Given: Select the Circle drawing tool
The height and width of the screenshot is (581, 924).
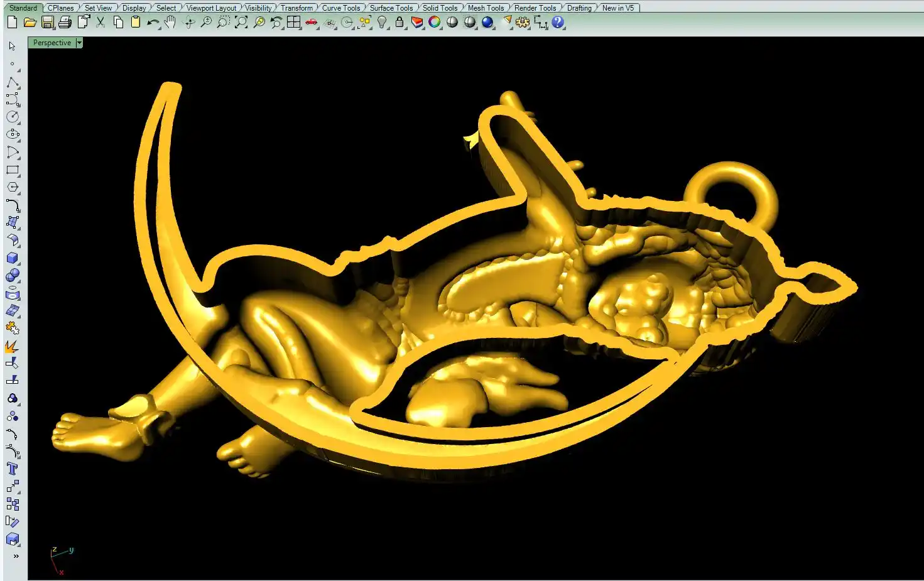Looking at the screenshot, I should click(13, 117).
